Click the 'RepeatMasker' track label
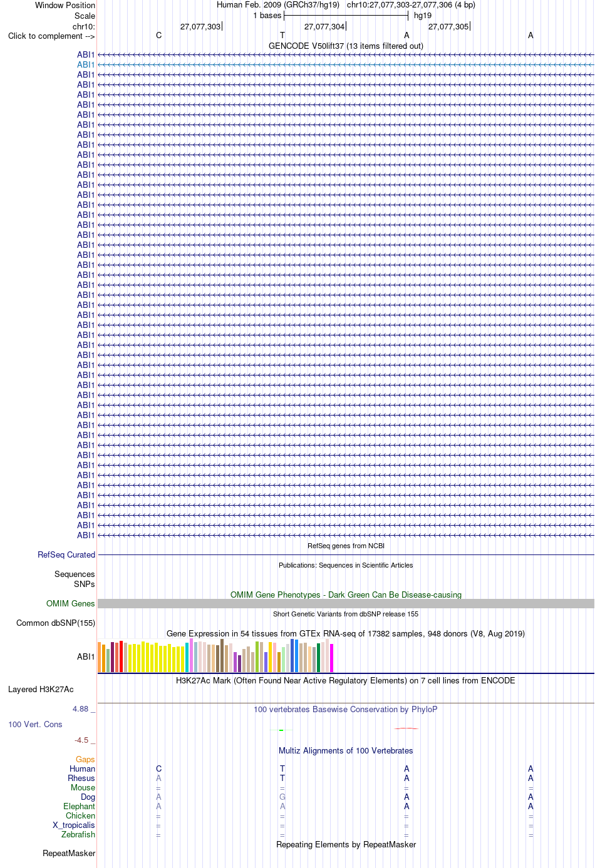Viewport: 595px width, 868px height. 69,853
